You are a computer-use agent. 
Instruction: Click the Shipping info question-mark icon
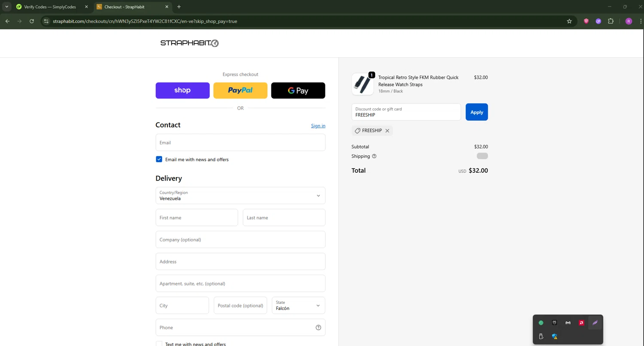tap(374, 156)
